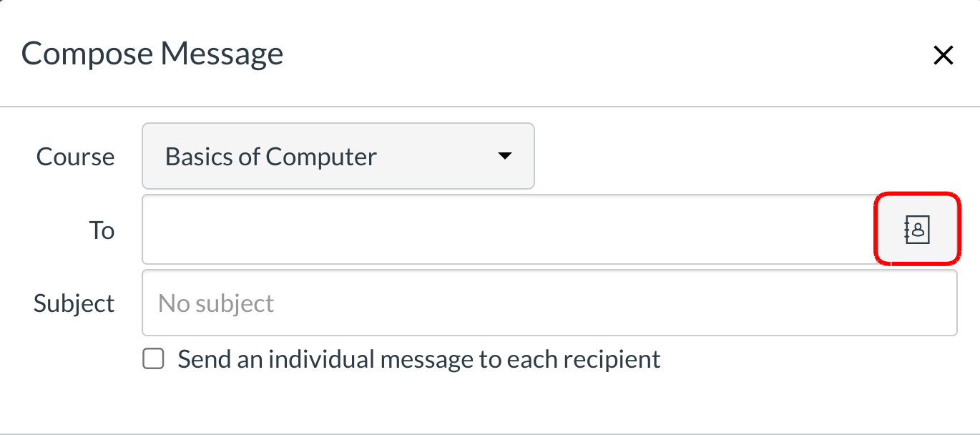Viewport: 980px width, 435px height.
Task: Click "Send an individual message to each recipient" label
Action: (x=418, y=358)
